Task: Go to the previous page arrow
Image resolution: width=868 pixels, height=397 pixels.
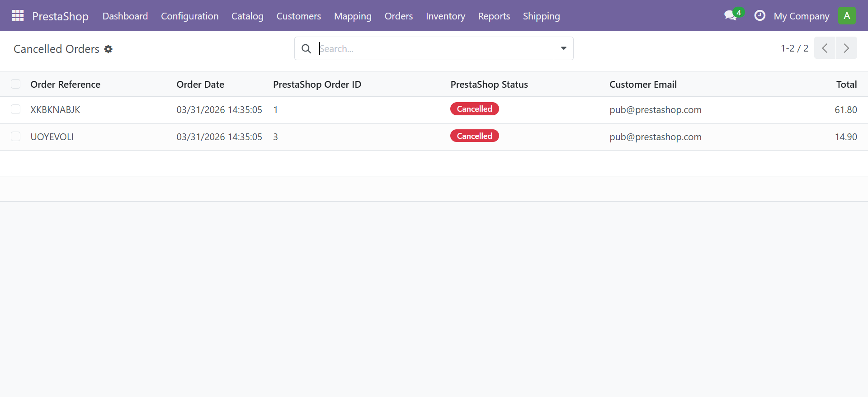Action: click(825, 48)
